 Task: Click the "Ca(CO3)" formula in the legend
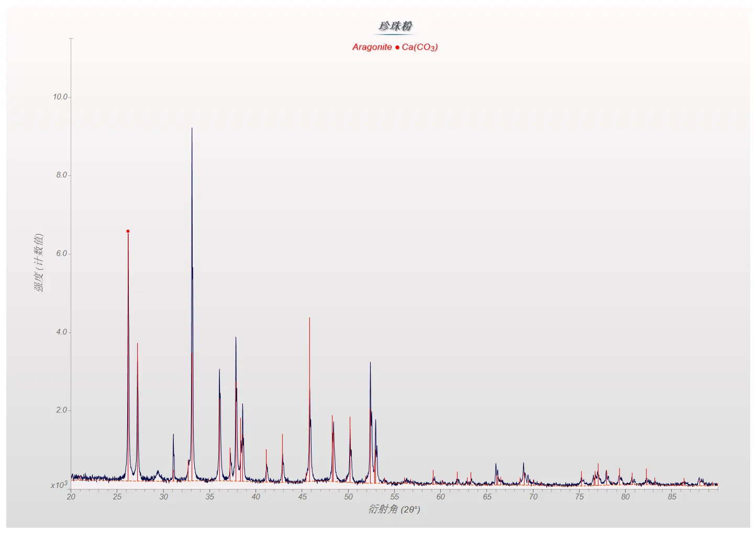(420, 47)
